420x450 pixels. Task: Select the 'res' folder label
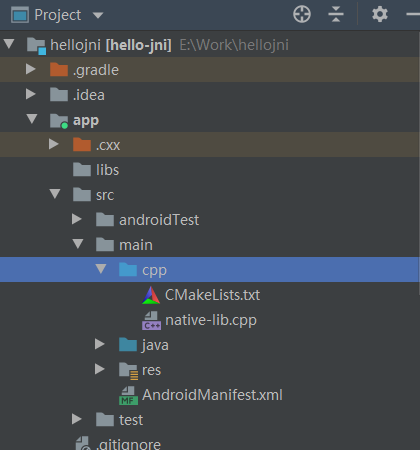(151, 371)
